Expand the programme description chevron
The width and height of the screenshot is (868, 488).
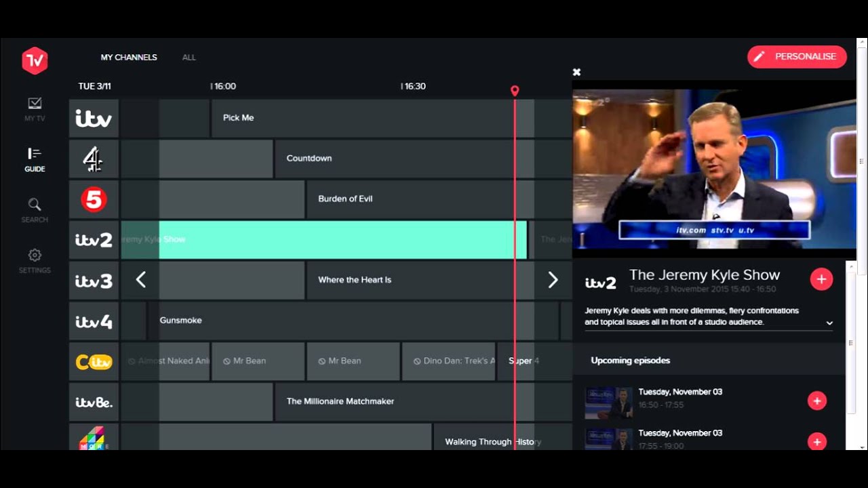829,323
